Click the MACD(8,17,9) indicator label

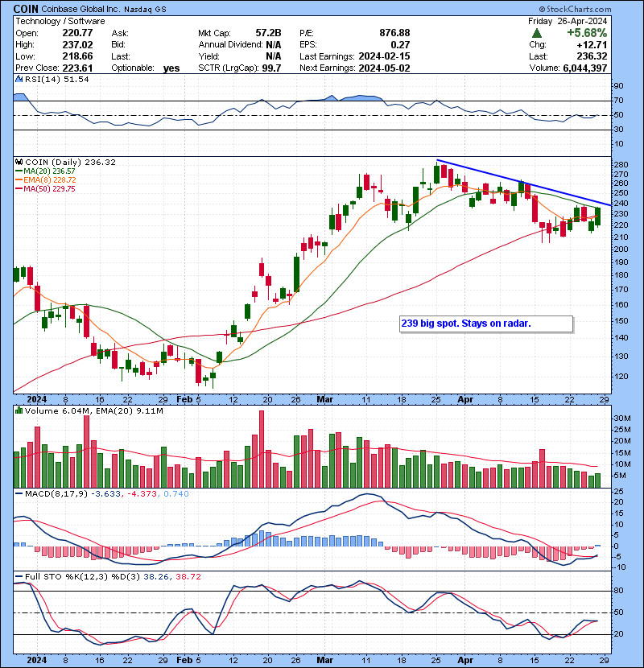[x=56, y=494]
